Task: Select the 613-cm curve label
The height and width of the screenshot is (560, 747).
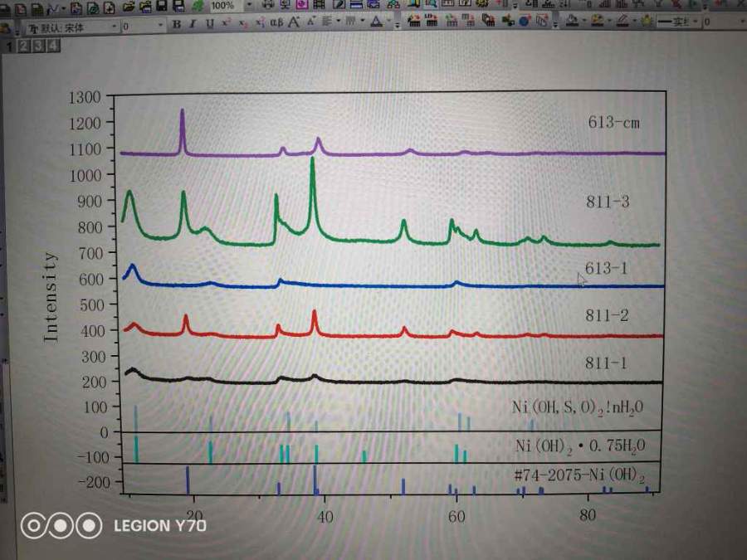Action: 613,123
